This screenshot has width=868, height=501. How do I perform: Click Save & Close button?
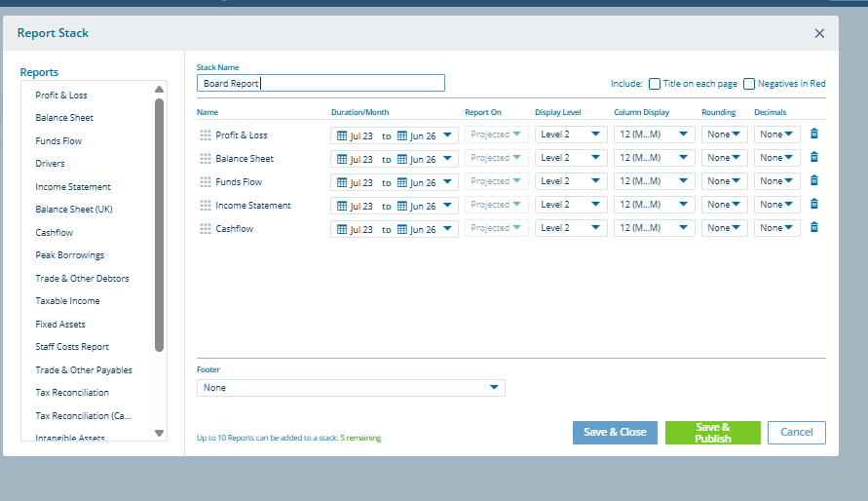pyautogui.click(x=615, y=433)
